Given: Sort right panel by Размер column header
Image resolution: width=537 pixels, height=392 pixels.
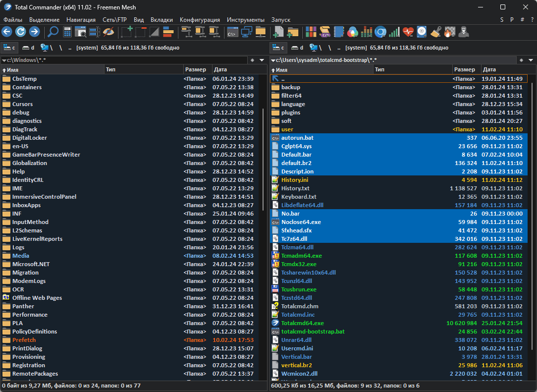Looking at the screenshot, I should [464, 70].
